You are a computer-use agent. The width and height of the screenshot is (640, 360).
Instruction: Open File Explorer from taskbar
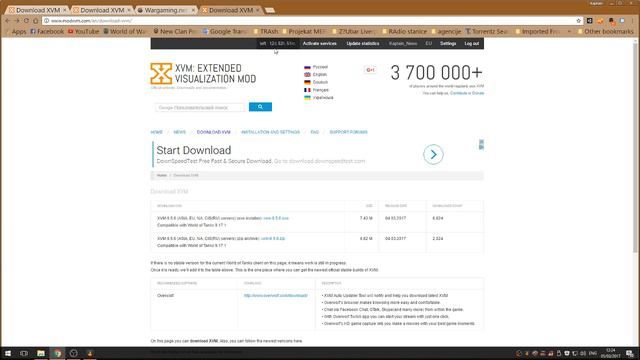[41, 353]
